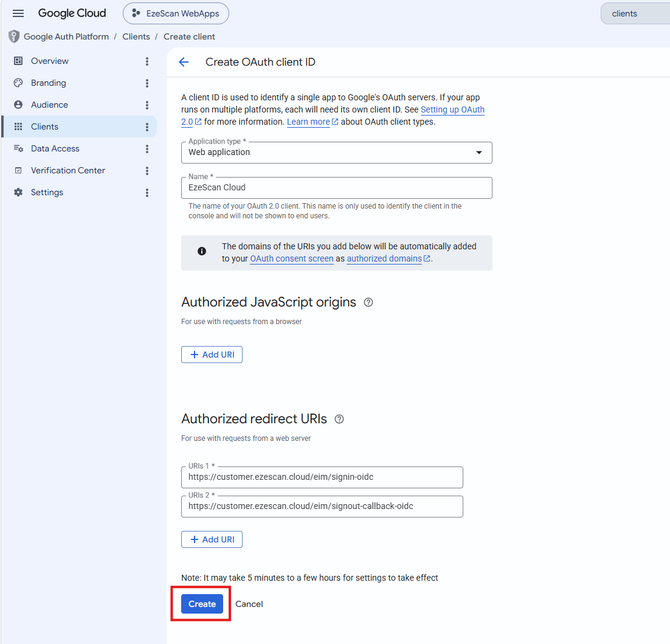The image size is (670, 644).
Task: Click the info icon in the notice box
Action: (x=202, y=251)
